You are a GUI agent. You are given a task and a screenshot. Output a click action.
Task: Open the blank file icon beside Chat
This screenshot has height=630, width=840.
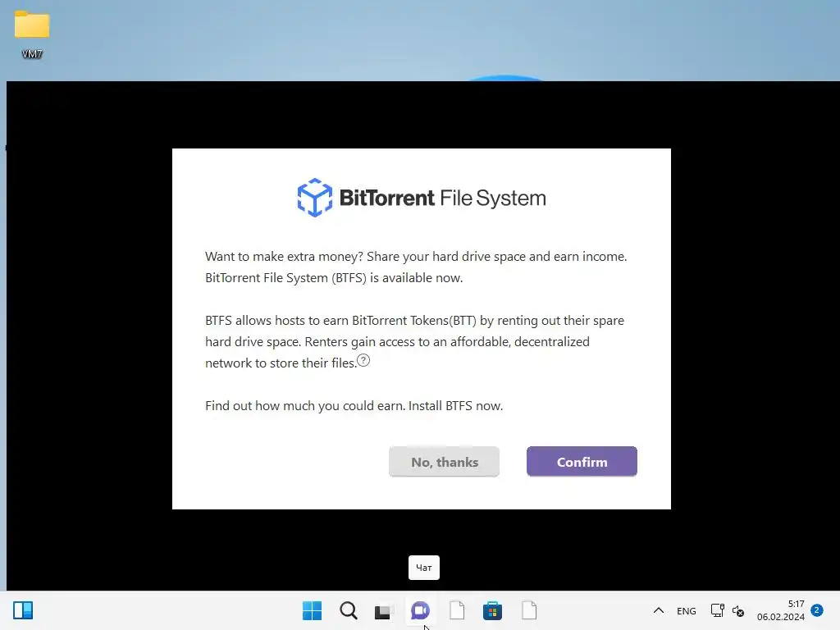tap(456, 610)
